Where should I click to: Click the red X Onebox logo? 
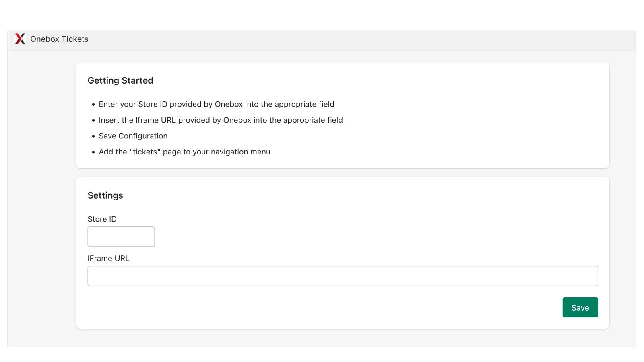20,39
